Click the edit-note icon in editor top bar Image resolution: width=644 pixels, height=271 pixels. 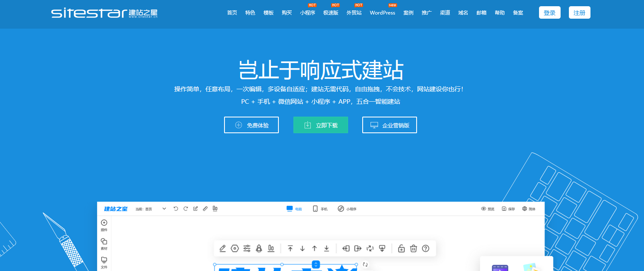click(x=195, y=209)
